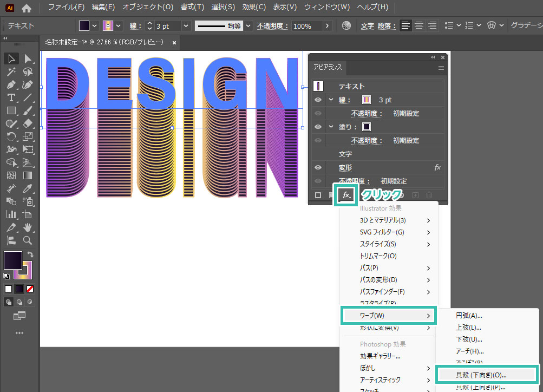Click the 変形 effect link in Appearance
Viewport: 543px width, 392px height.
345,168
